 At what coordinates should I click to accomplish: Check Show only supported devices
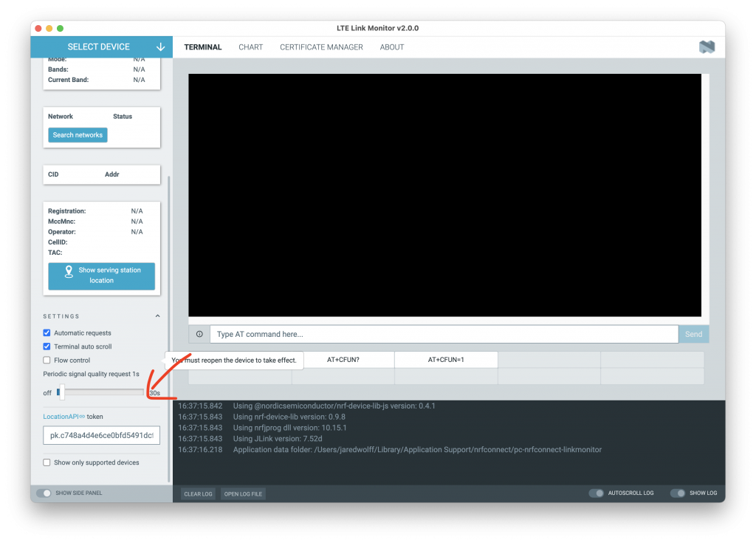click(x=47, y=462)
